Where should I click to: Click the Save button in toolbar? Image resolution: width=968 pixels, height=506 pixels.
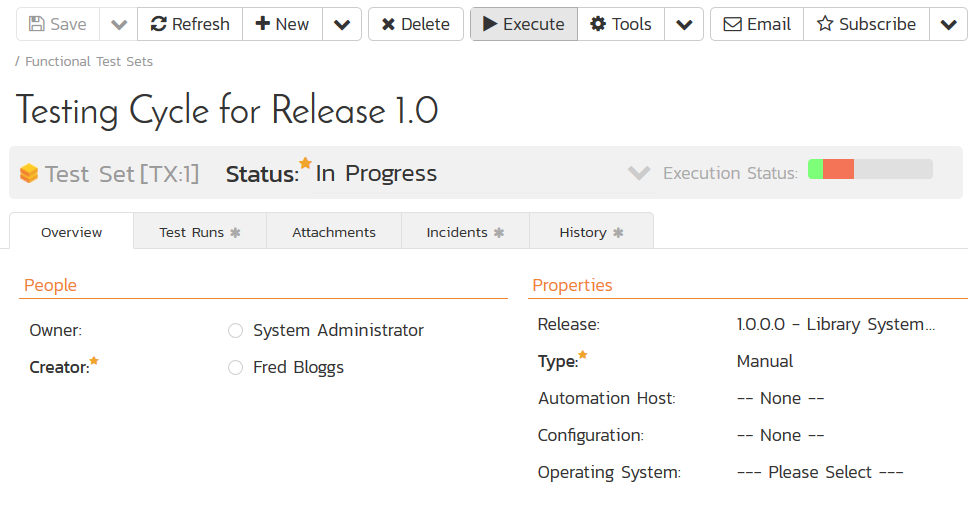pyautogui.click(x=58, y=24)
